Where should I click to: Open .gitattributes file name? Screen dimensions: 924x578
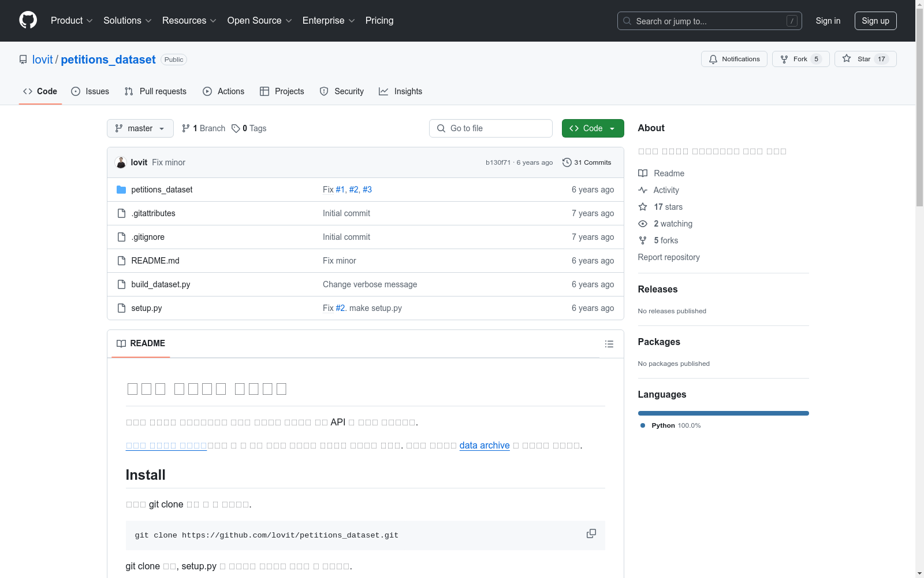153,213
